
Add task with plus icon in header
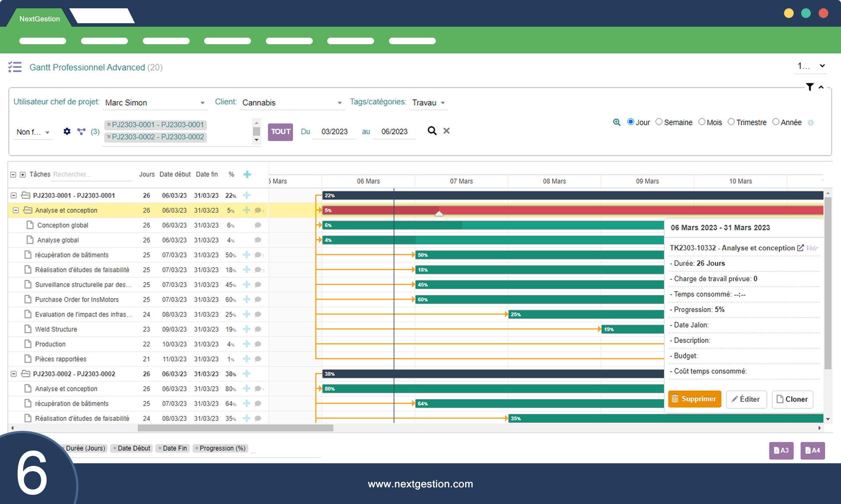click(x=247, y=174)
